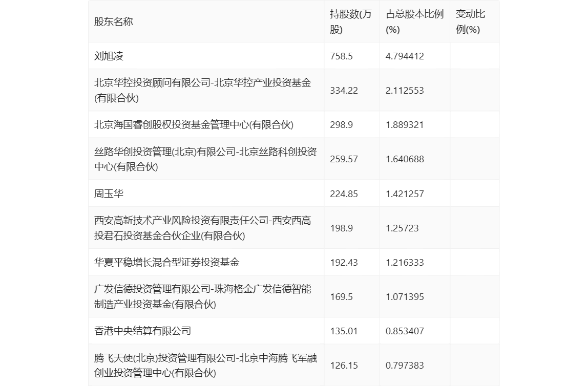Image resolution: width=588 pixels, height=386 pixels.
Task: Select 西安高新技术产业风险投资 shareholder name
Action: (x=202, y=228)
